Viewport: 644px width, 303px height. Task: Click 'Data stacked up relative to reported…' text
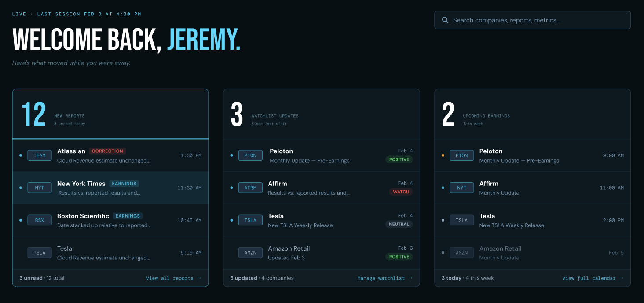(104, 225)
